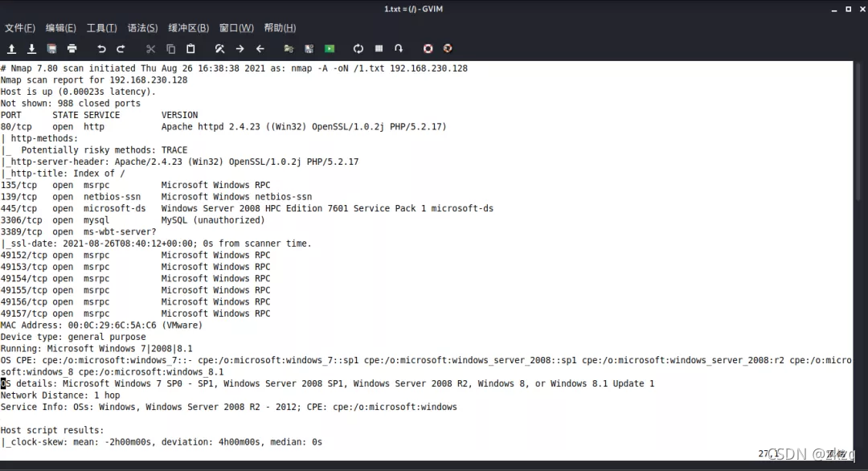This screenshot has width=868, height=471.
Task: Click the '139/tcp' port line
Action: coord(156,196)
